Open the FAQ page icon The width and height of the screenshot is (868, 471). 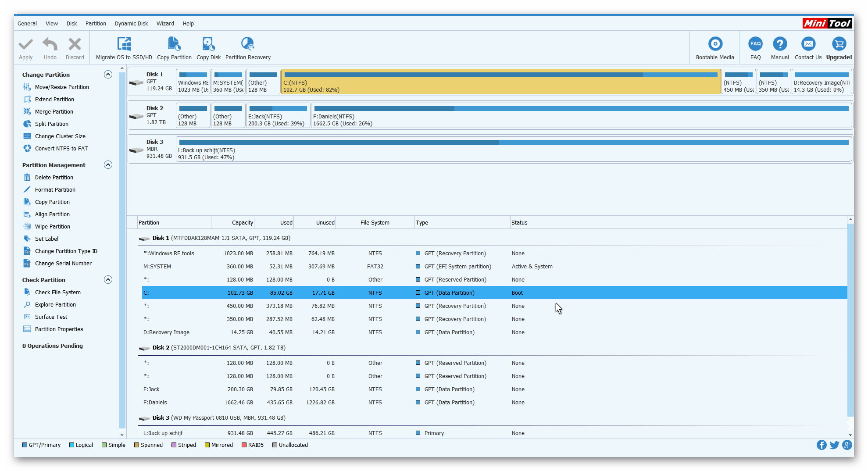click(755, 44)
